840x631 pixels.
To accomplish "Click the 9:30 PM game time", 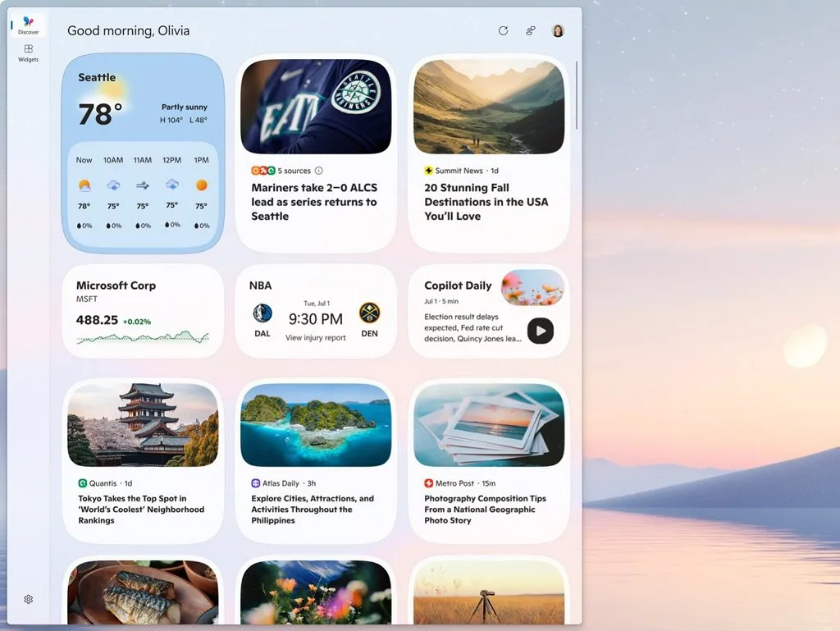I will click(x=316, y=319).
